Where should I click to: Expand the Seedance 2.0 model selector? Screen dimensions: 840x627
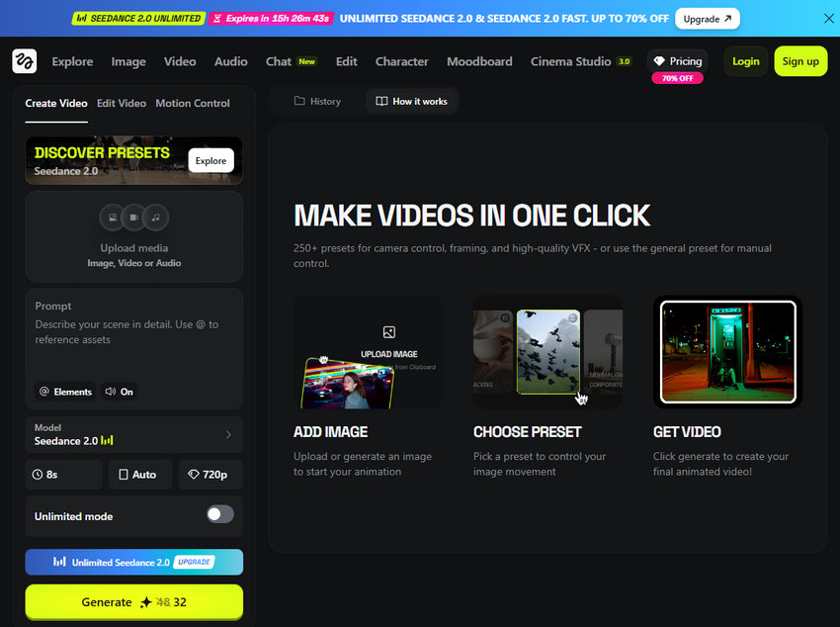[133, 434]
